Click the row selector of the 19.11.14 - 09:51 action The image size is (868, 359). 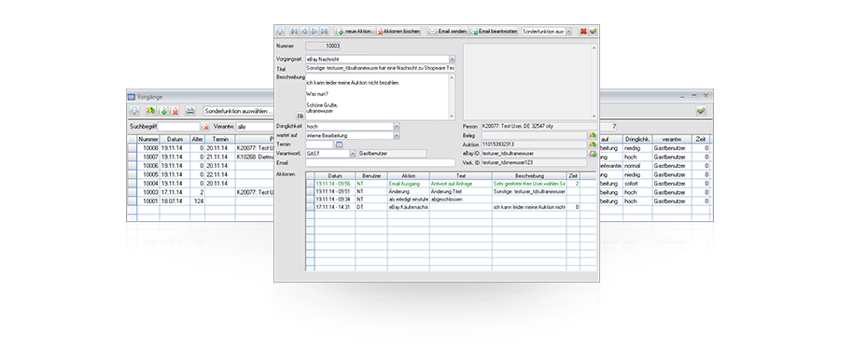(310, 191)
